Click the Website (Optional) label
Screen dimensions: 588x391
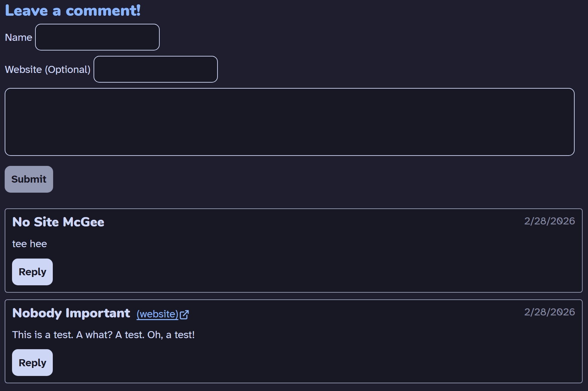(x=47, y=69)
